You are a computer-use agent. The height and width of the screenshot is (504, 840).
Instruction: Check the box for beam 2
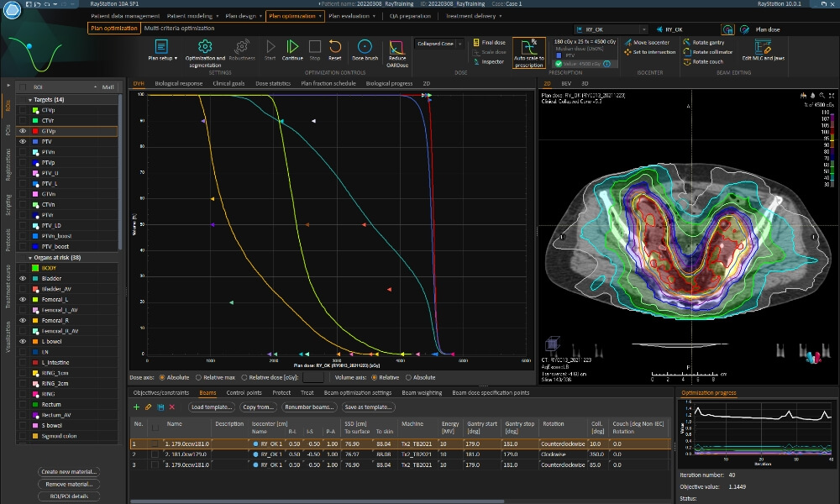click(155, 454)
